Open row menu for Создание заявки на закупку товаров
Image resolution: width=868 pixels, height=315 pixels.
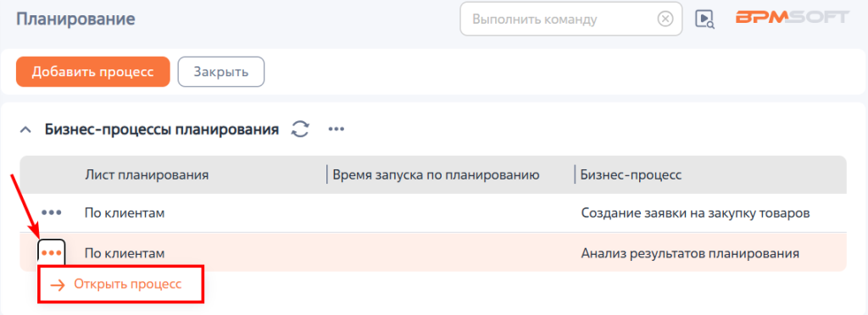point(52,213)
